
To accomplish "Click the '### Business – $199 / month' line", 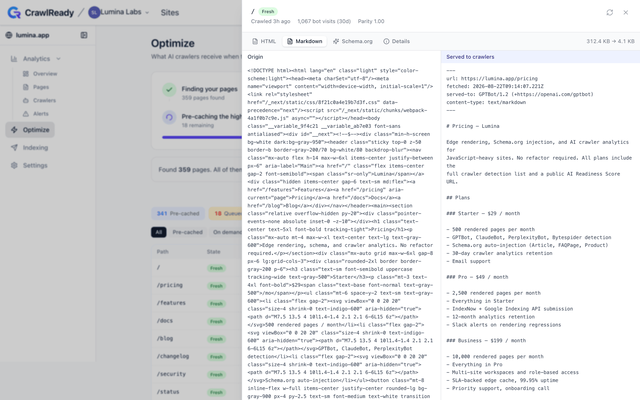I will [x=486, y=340].
